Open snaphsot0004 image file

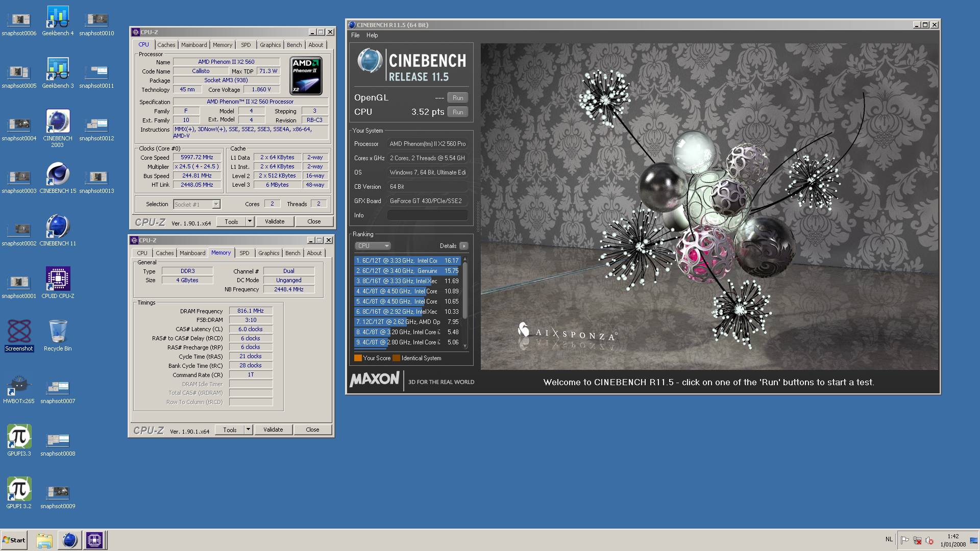[x=19, y=129]
